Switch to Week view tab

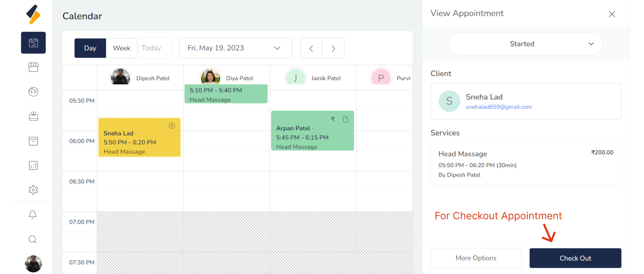121,48
